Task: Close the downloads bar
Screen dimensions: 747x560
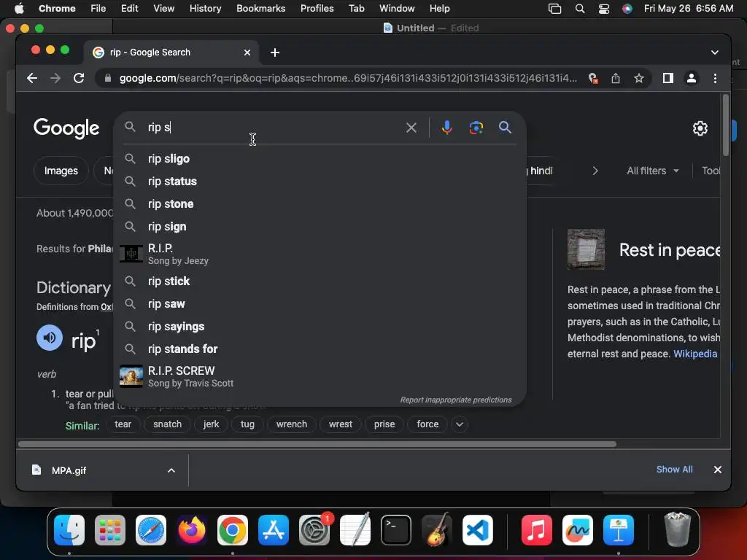Action: coord(718,470)
